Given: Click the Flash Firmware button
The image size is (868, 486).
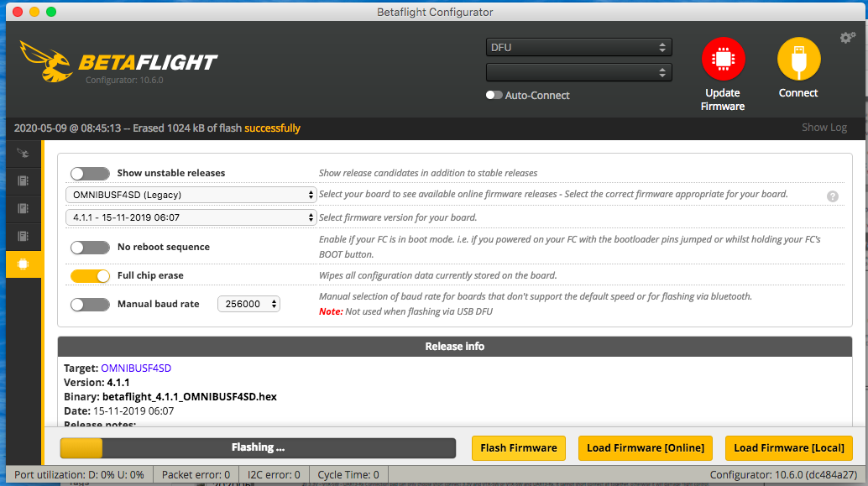Looking at the screenshot, I should pyautogui.click(x=519, y=447).
